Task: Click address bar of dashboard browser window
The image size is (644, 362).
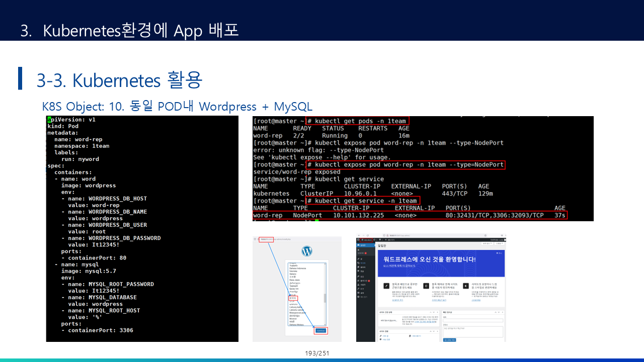Action: click(x=435, y=235)
